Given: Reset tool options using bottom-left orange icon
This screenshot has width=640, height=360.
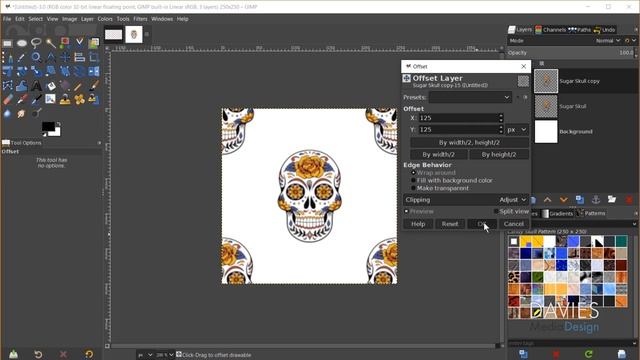Looking at the screenshot, I should coord(89,354).
